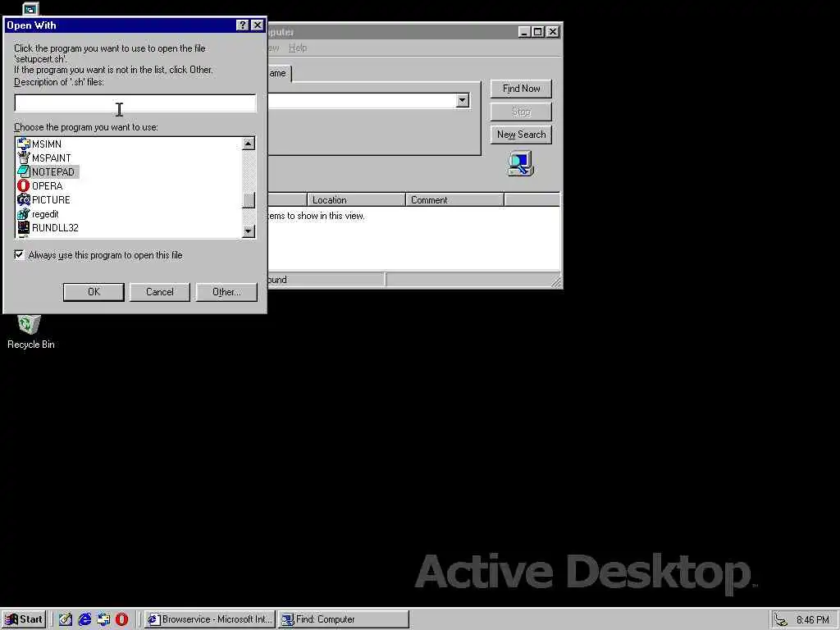Image resolution: width=840 pixels, height=630 pixels.
Task: Select the RUNDLL32 program icon
Action: click(24, 228)
